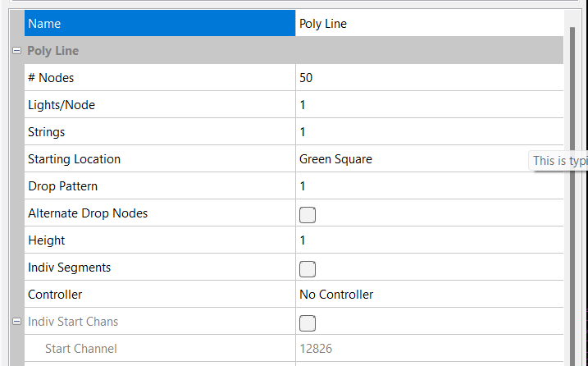The width and height of the screenshot is (588, 366).
Task: Click the Strings value field
Action: tap(429, 132)
